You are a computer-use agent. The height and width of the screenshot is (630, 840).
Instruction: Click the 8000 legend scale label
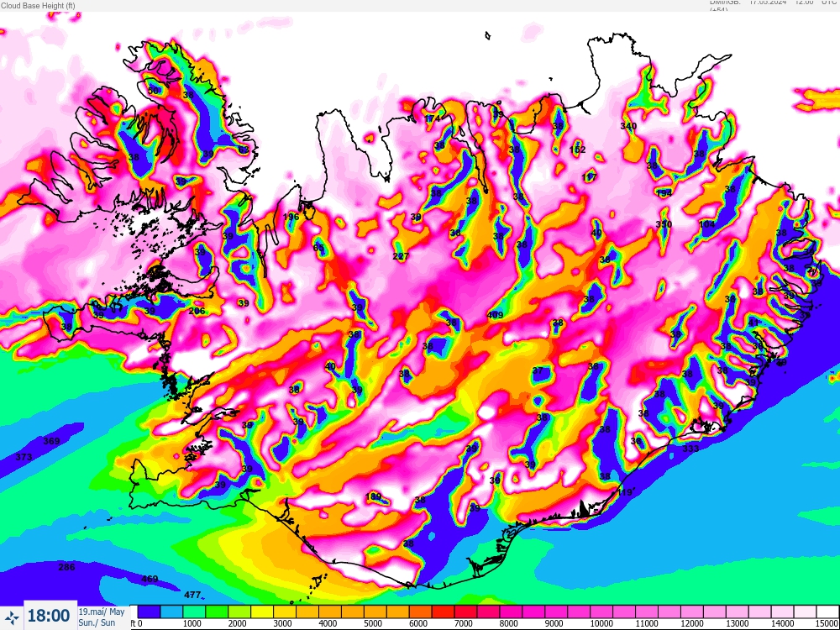click(509, 623)
